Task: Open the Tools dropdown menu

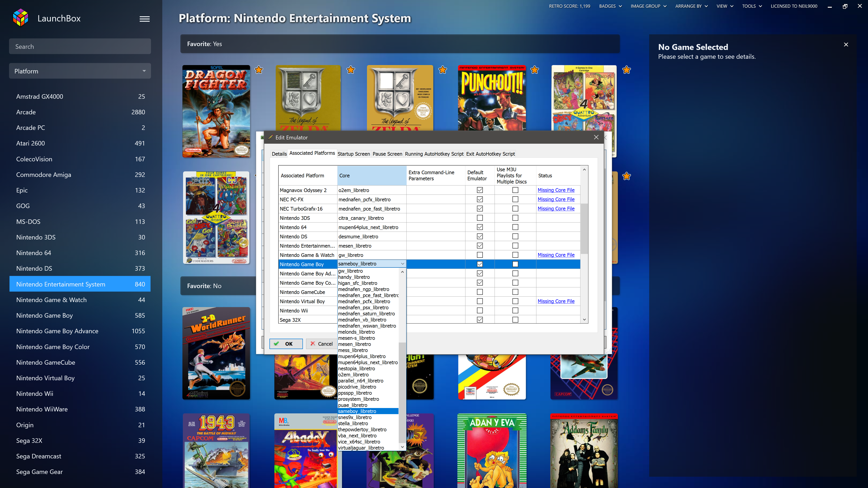Action: tap(752, 6)
